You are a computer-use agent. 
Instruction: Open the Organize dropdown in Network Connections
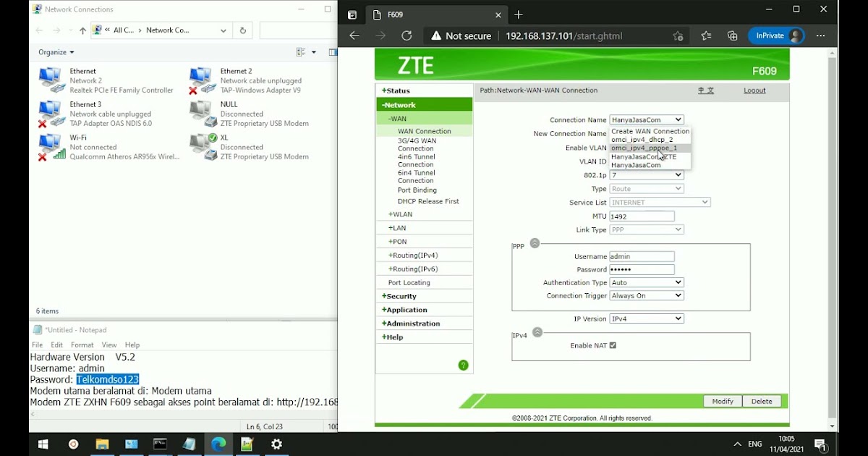[56, 52]
